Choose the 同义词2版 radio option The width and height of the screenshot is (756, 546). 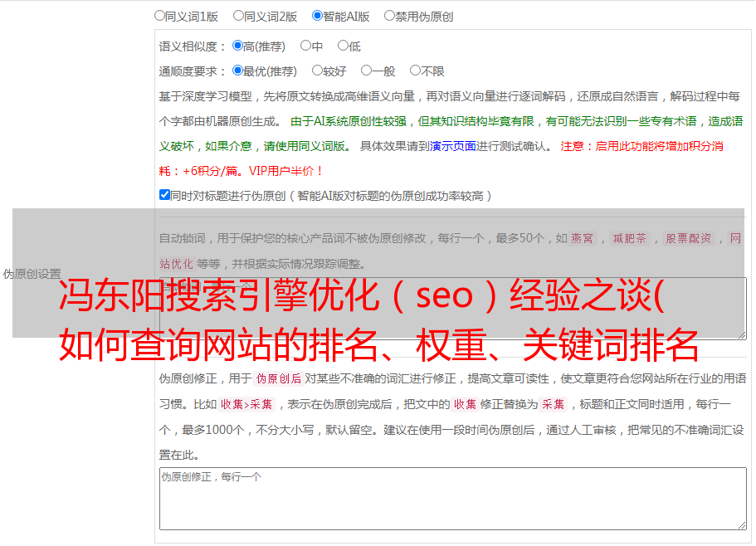(238, 16)
